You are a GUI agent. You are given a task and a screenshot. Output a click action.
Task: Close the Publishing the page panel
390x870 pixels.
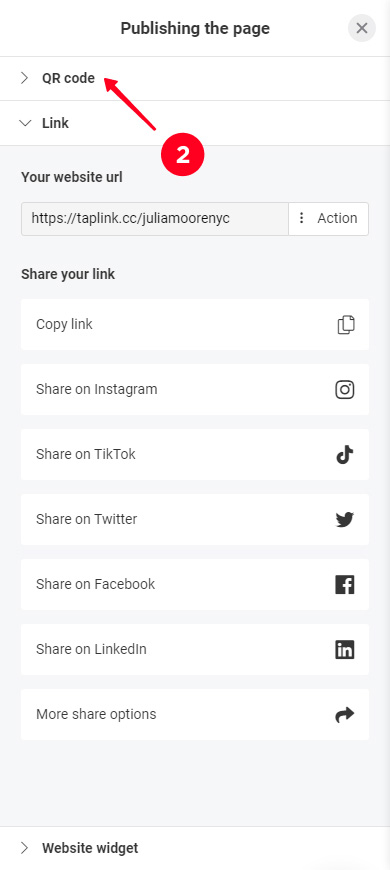[x=362, y=28]
